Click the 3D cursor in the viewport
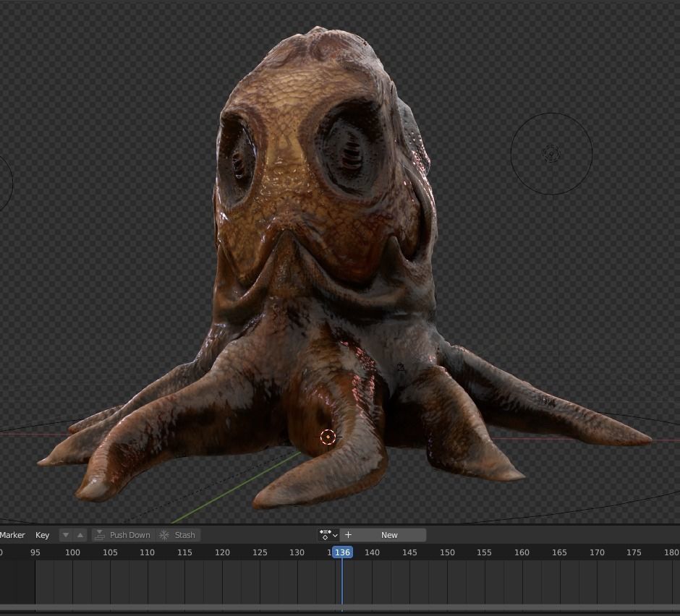 328,437
